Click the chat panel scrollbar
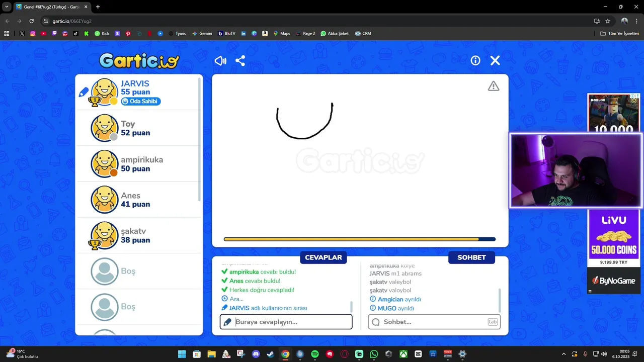The height and width of the screenshot is (362, 644). [x=500, y=300]
